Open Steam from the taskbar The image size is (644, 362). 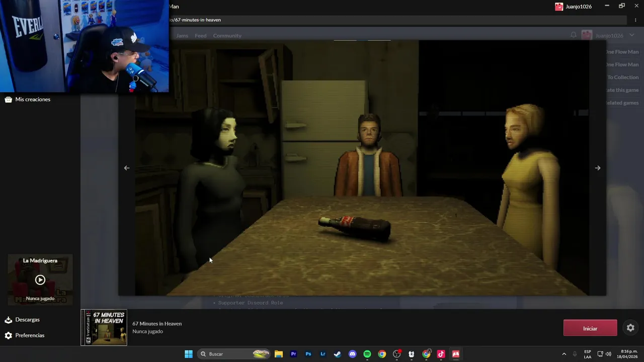click(x=338, y=354)
